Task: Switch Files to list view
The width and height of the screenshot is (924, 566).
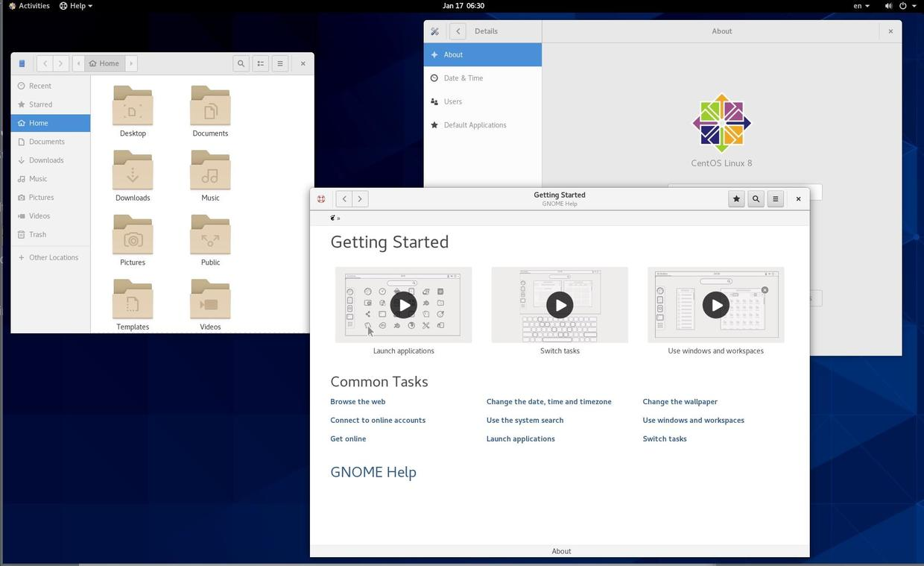Action: (260, 63)
